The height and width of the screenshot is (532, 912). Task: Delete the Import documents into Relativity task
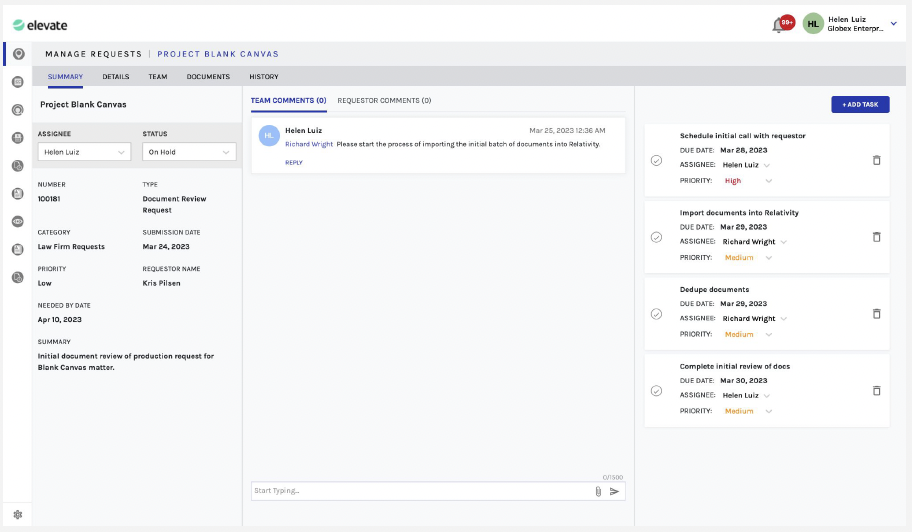tap(877, 237)
